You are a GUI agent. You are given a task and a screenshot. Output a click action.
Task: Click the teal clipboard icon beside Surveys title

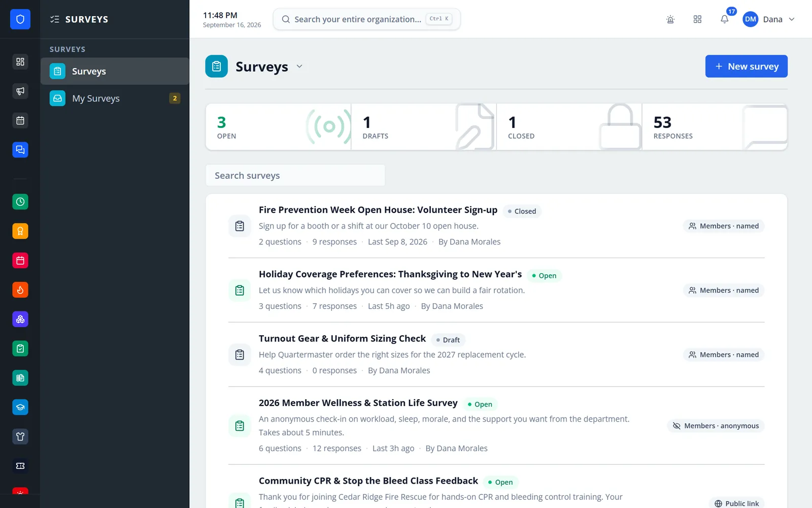217,67
